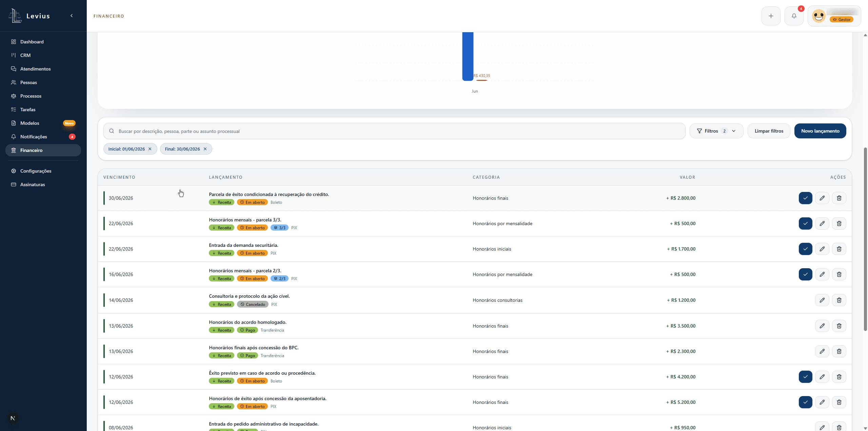Click the search magnifier icon
This screenshot has height=431, width=868.
(112, 131)
